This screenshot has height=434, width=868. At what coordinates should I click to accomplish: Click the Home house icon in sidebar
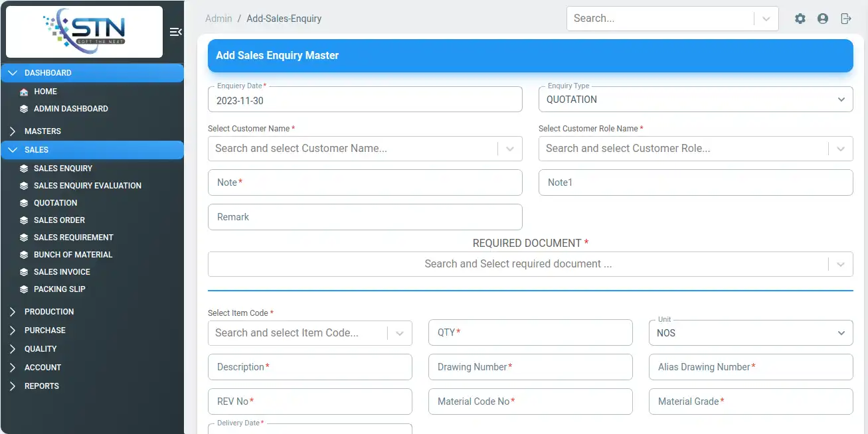[x=24, y=92]
